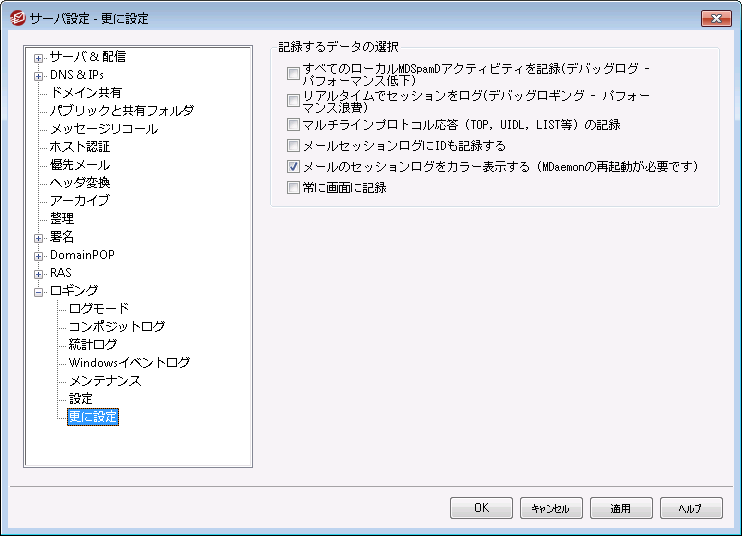Expand the RAS tree node
The width and height of the screenshot is (742, 536).
pyautogui.click(x=39, y=273)
